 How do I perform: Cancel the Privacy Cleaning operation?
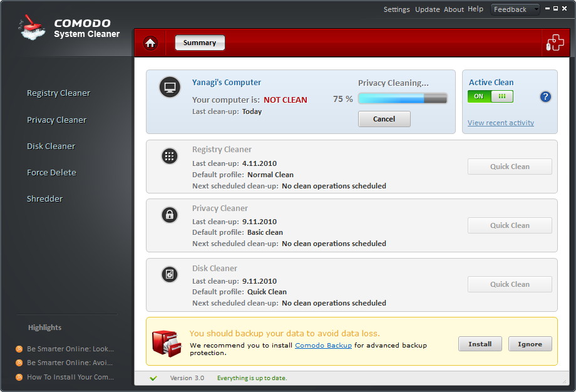(x=384, y=118)
